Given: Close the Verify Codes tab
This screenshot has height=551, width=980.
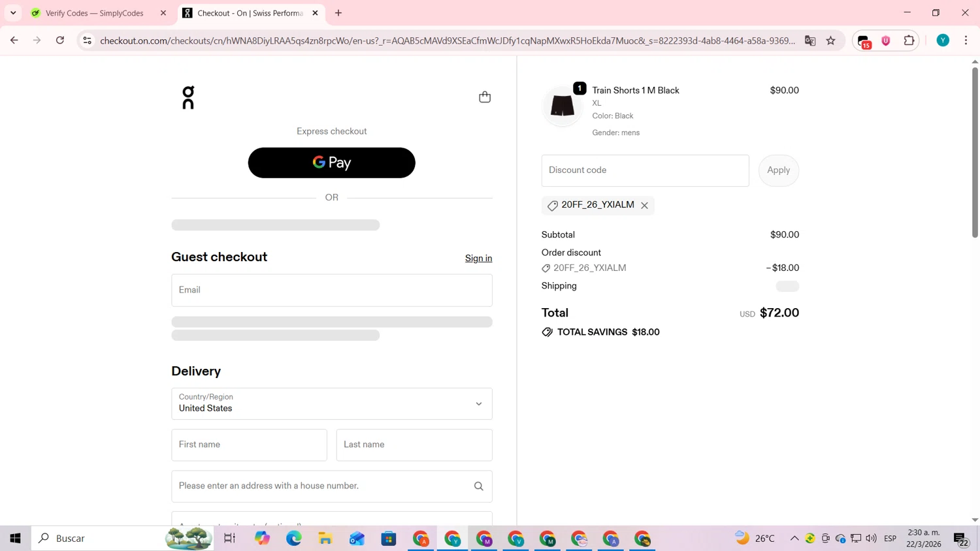Looking at the screenshot, I should (163, 13).
